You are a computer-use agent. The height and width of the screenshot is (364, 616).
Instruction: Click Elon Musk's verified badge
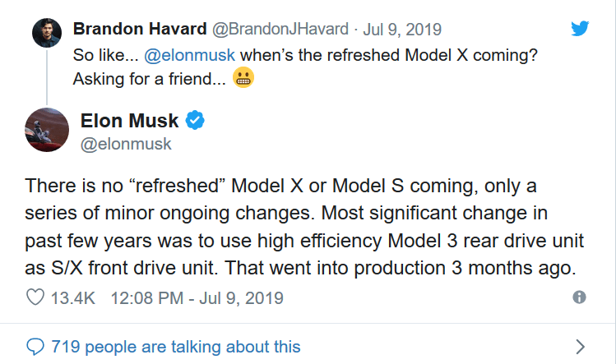[195, 120]
